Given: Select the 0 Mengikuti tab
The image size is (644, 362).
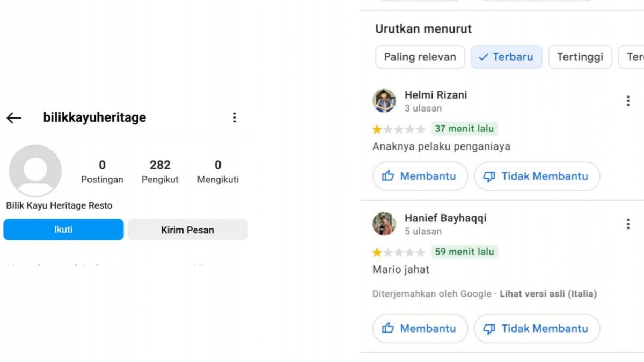Looking at the screenshot, I should [217, 171].
